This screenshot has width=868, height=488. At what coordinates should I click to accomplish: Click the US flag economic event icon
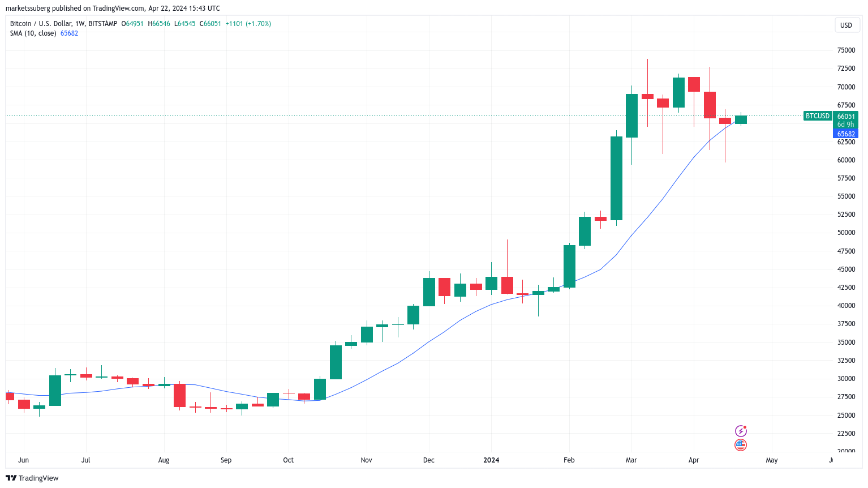coord(740,445)
